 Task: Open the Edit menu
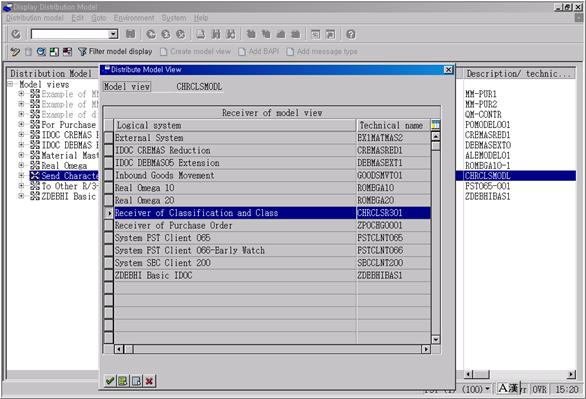point(77,18)
